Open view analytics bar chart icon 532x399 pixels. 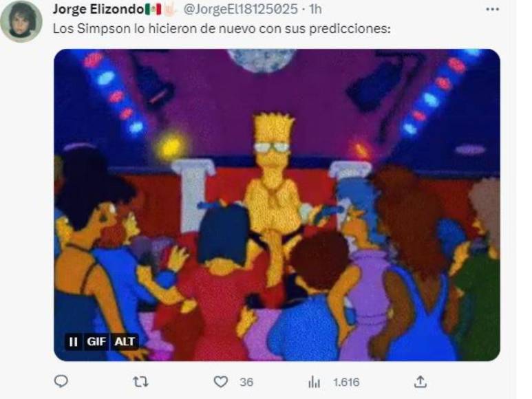[315, 382]
